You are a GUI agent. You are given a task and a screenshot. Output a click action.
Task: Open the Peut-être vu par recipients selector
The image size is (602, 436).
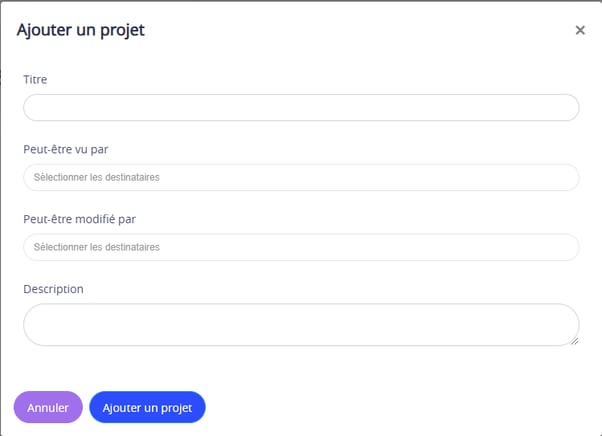(x=301, y=177)
